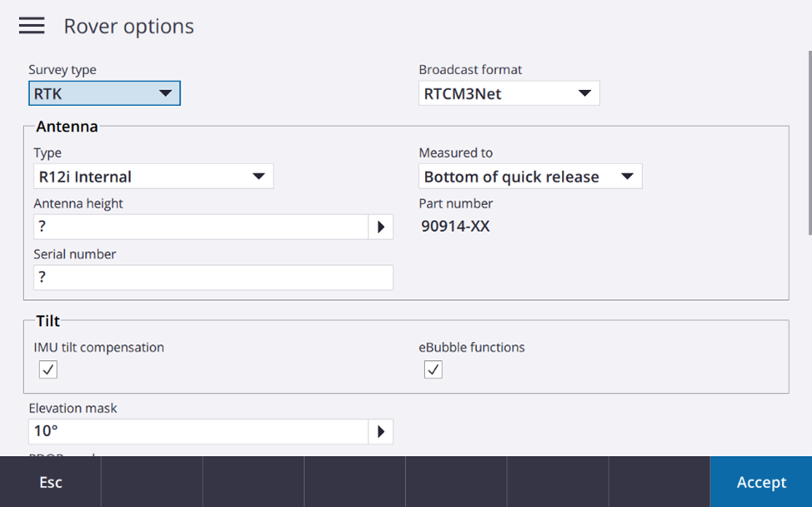Click the Broadcast format dropdown arrow
The image size is (812, 507).
[584, 93]
